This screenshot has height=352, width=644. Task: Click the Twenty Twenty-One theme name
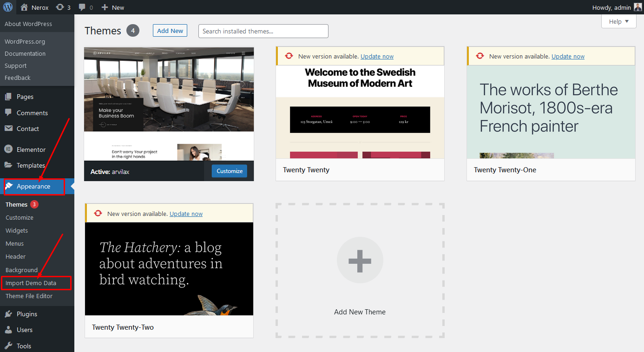coord(505,170)
